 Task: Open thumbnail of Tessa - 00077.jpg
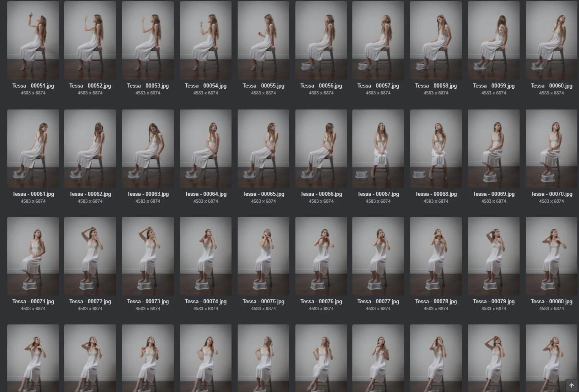[x=378, y=256]
